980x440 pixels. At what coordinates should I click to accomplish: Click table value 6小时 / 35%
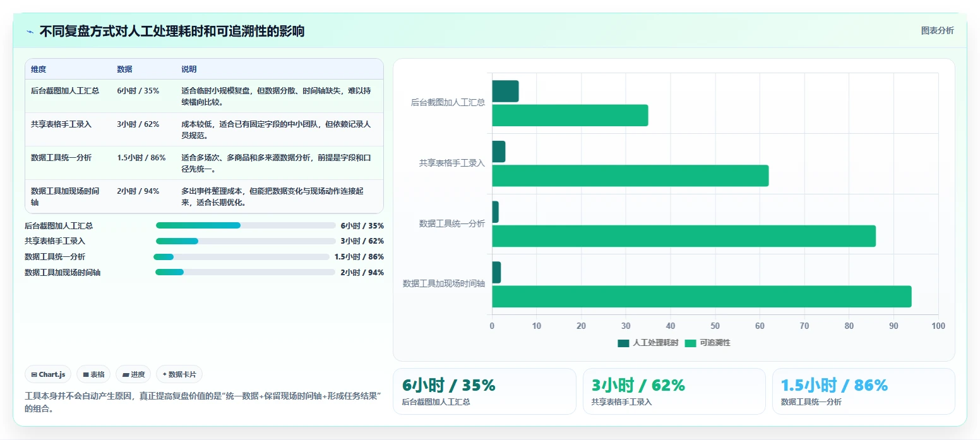[138, 91]
